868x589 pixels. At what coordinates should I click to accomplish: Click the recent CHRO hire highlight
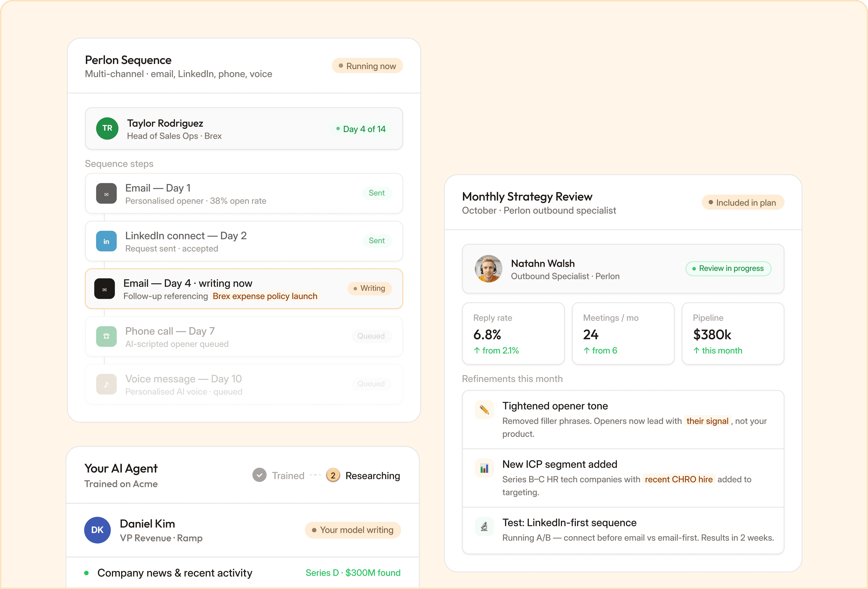pyautogui.click(x=678, y=479)
